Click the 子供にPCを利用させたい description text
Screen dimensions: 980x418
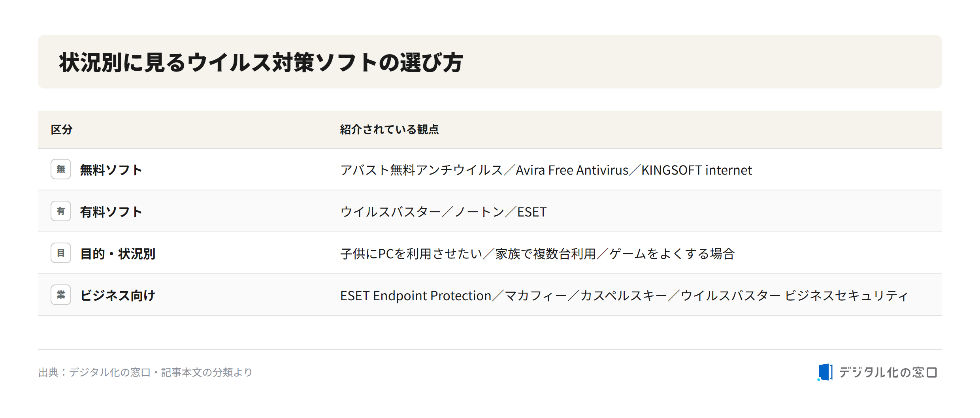coord(411,254)
